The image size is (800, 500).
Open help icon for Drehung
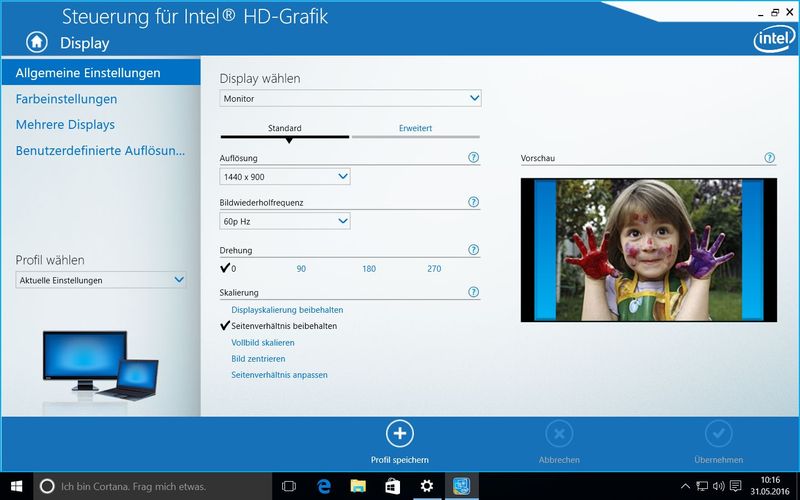click(x=473, y=250)
